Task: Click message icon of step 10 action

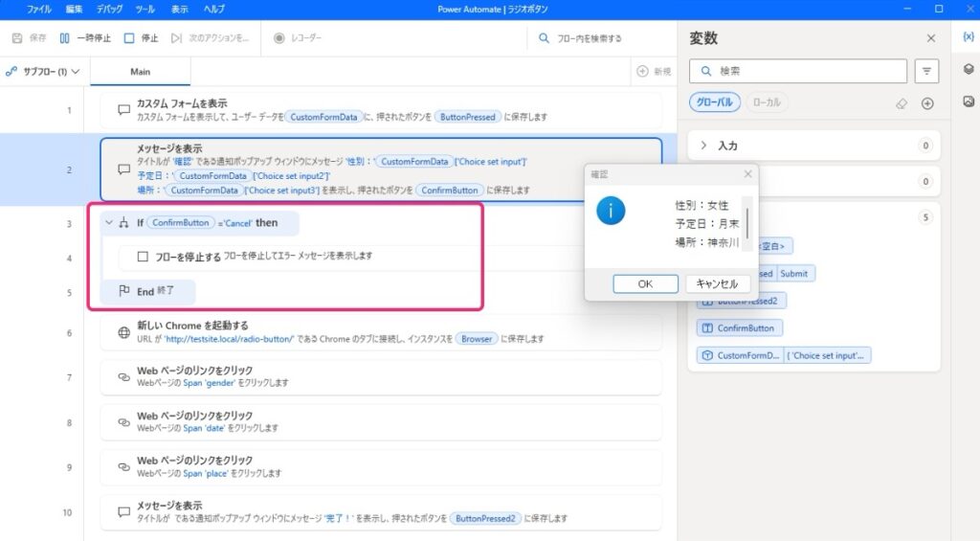Action: pos(123,512)
